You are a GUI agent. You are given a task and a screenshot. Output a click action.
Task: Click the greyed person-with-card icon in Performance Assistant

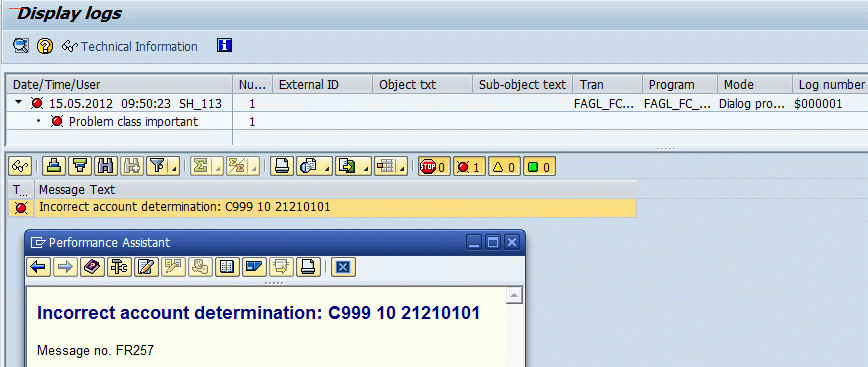click(x=199, y=267)
